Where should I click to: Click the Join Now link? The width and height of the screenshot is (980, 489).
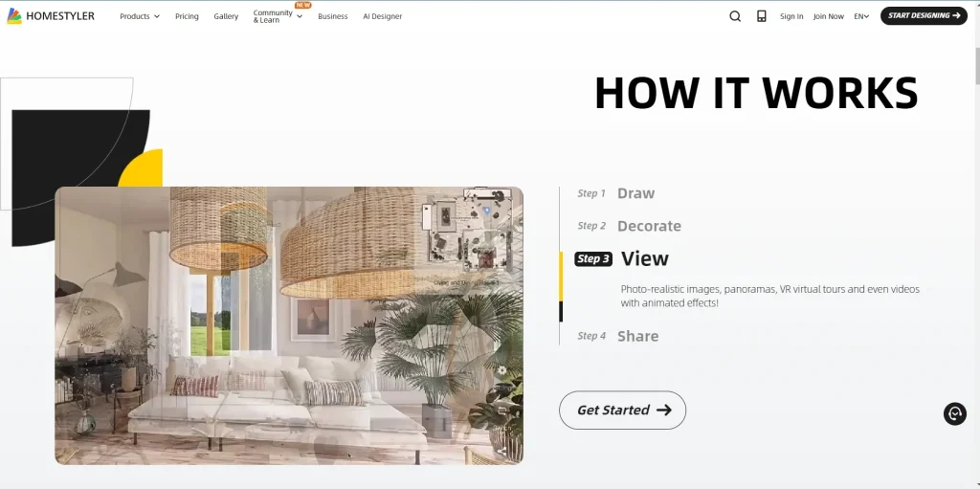pos(828,16)
